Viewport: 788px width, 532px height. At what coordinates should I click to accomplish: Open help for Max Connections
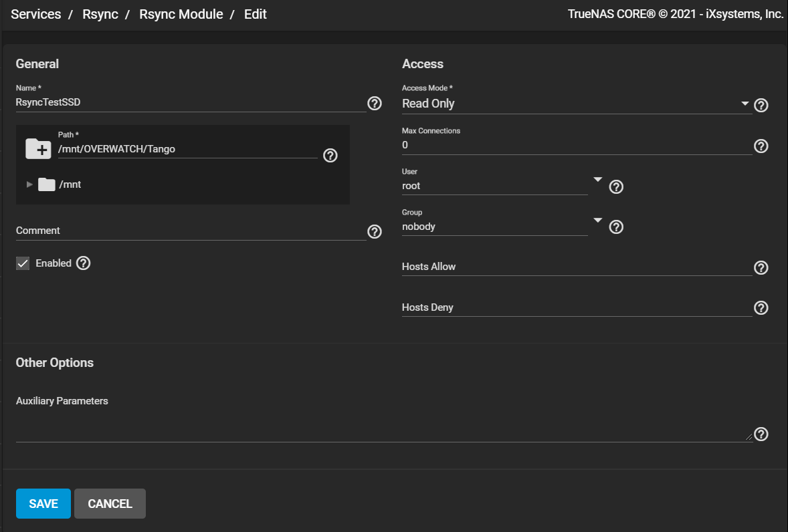[x=761, y=146]
